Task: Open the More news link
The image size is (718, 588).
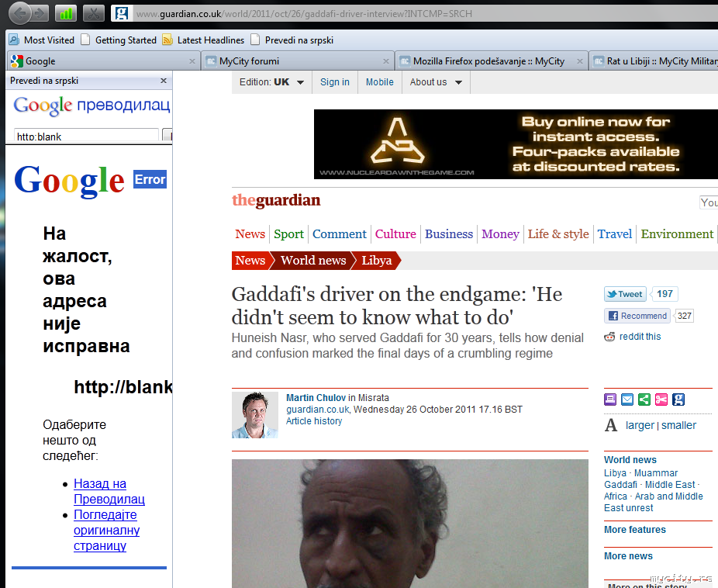Action: (628, 556)
